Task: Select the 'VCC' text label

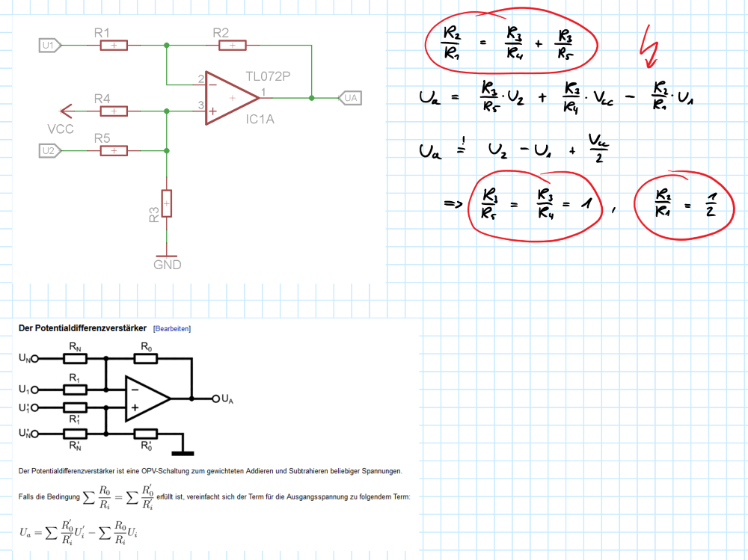Action: [x=61, y=129]
